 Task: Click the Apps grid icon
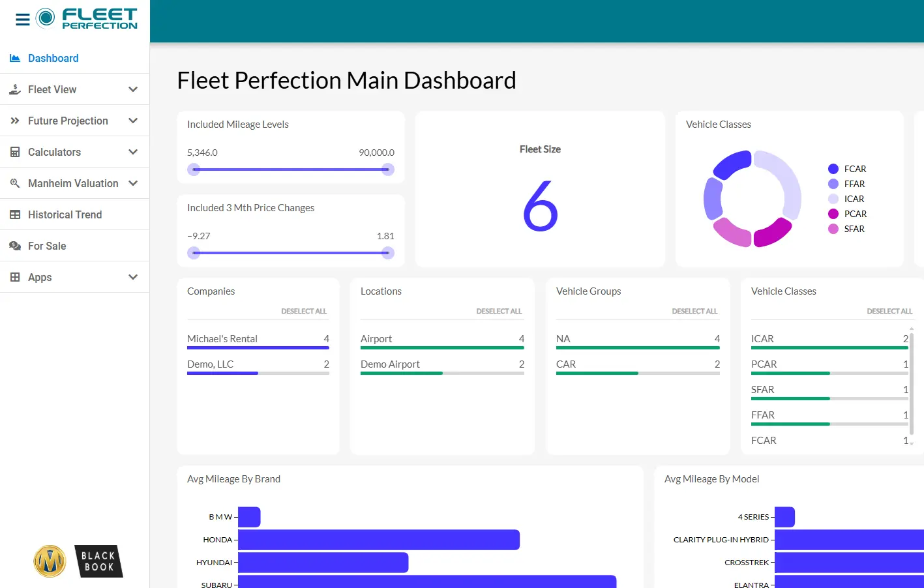click(x=15, y=277)
